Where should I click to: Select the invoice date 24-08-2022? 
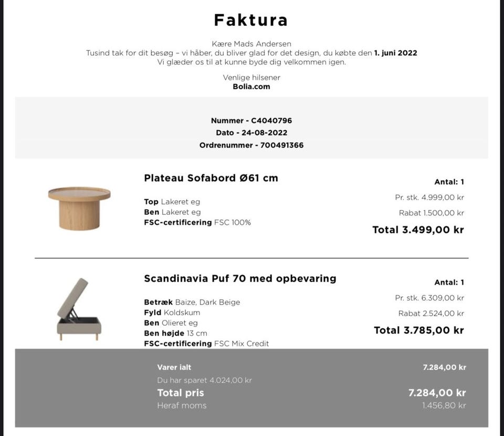251,133
